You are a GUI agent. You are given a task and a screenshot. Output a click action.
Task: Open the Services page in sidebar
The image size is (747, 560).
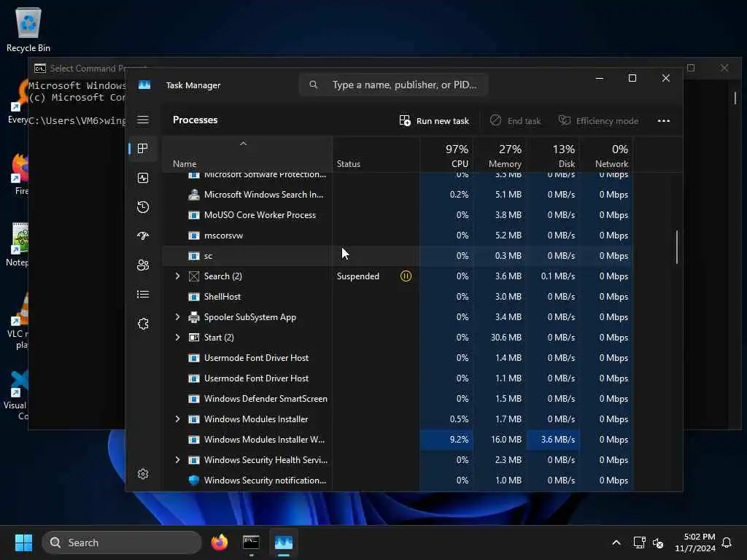pos(143,324)
